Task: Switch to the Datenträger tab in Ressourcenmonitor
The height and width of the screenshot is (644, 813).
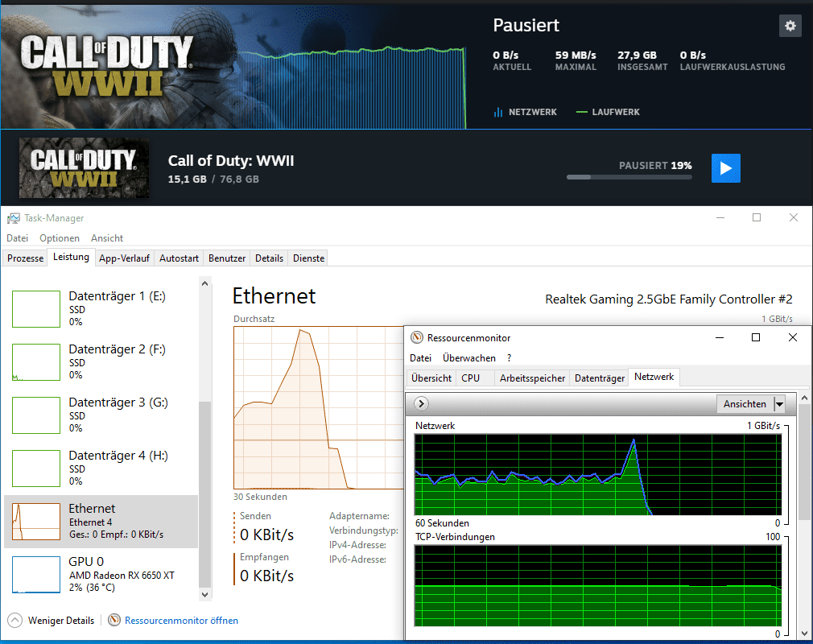Action: click(600, 378)
